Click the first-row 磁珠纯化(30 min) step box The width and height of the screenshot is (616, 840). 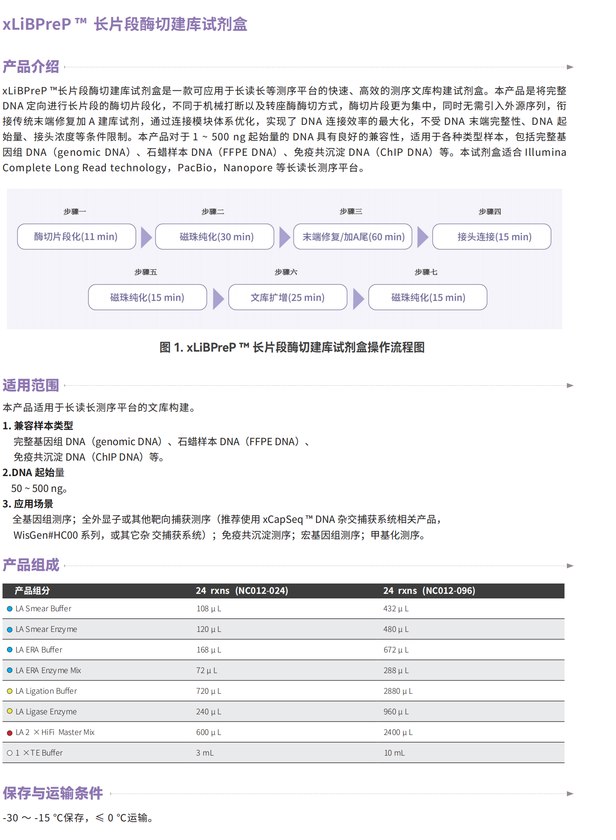pos(214,237)
